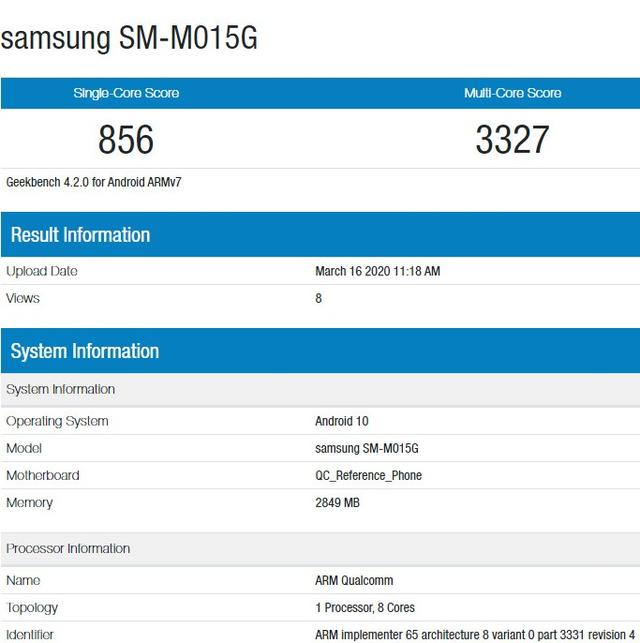Image resolution: width=640 pixels, height=643 pixels.
Task: Click the Motherboard label
Action: (43, 475)
